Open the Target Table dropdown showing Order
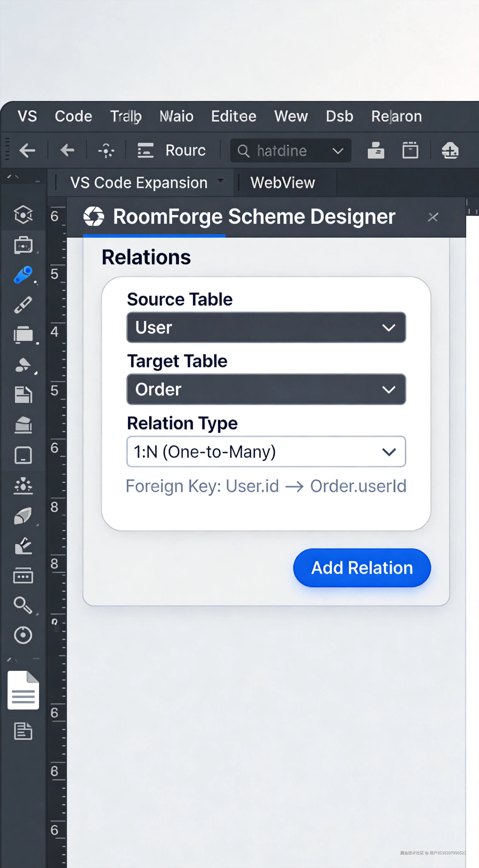Screen dimensions: 479x868 (x=266, y=389)
